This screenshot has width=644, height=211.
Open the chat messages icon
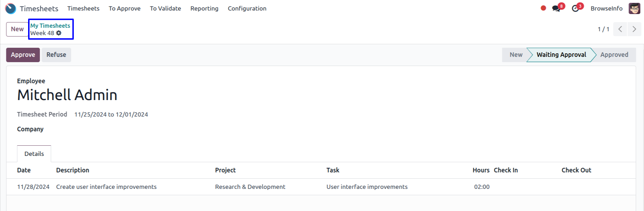[x=556, y=8]
